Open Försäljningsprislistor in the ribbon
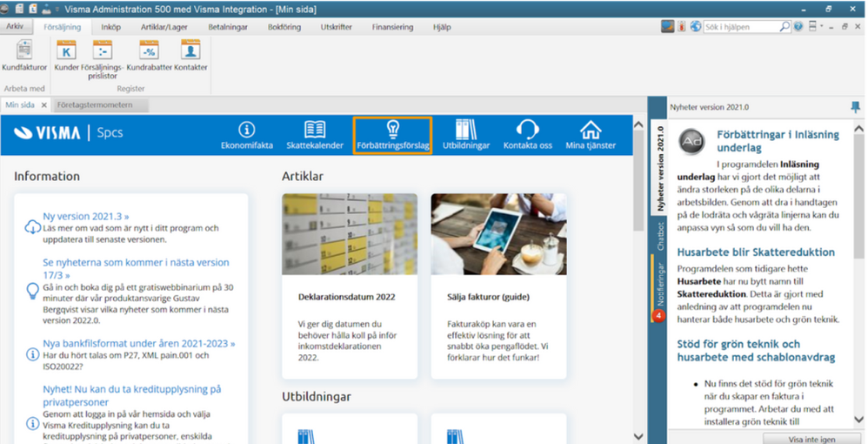 pos(103,59)
